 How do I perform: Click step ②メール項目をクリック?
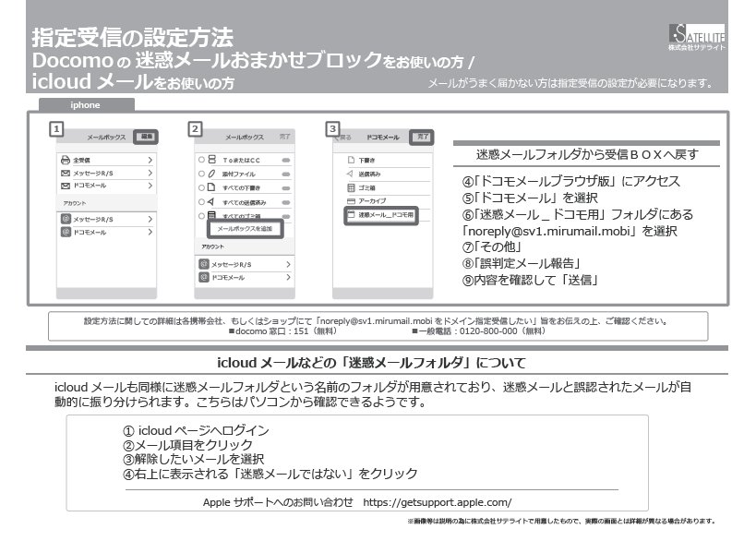[187, 445]
